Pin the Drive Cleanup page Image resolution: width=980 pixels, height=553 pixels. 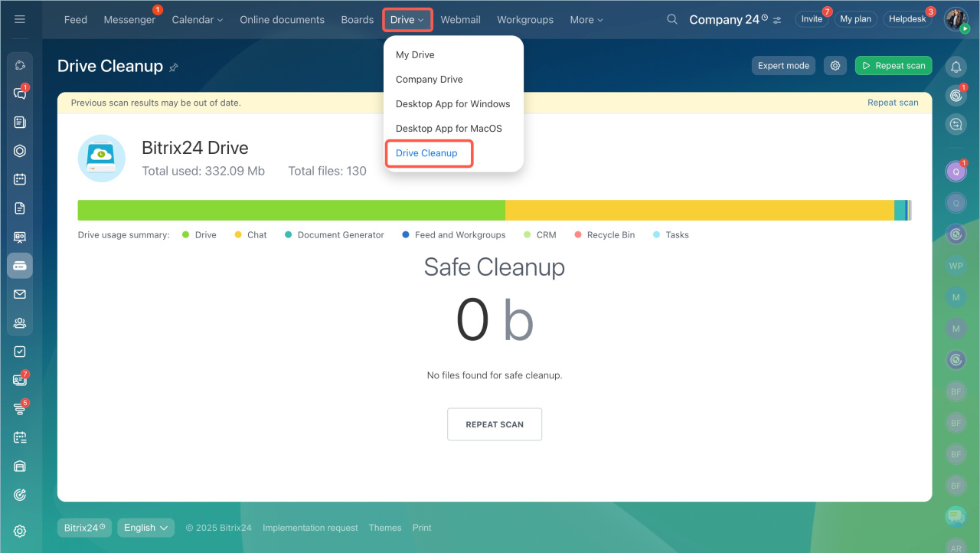(174, 67)
